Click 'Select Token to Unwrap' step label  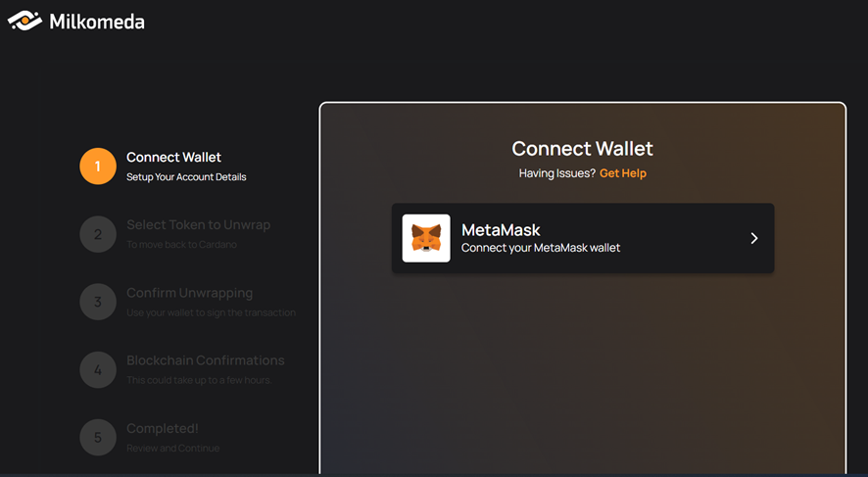[x=199, y=225]
